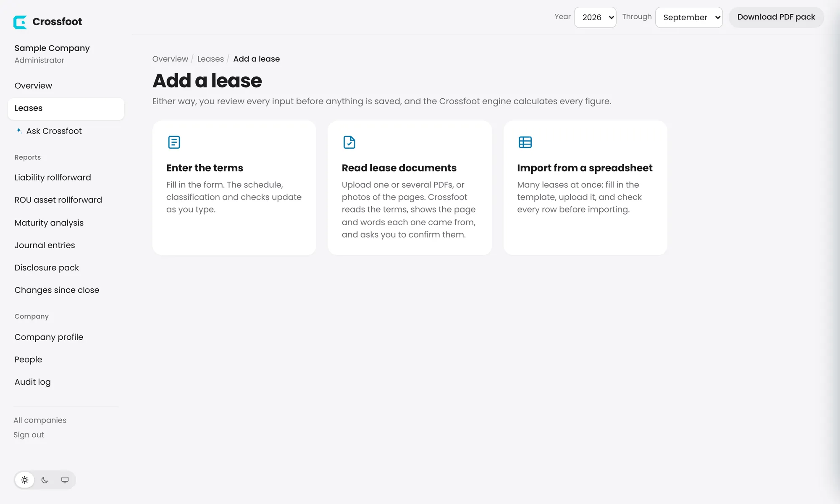
Task: Open Liability rollforward report
Action: pos(66,178)
